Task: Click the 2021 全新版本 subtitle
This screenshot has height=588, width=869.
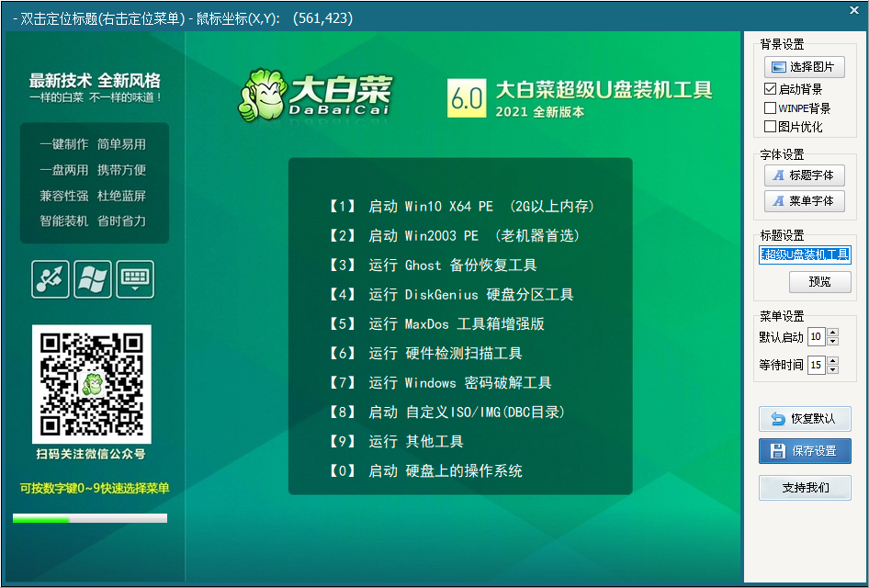Action: coord(540,112)
